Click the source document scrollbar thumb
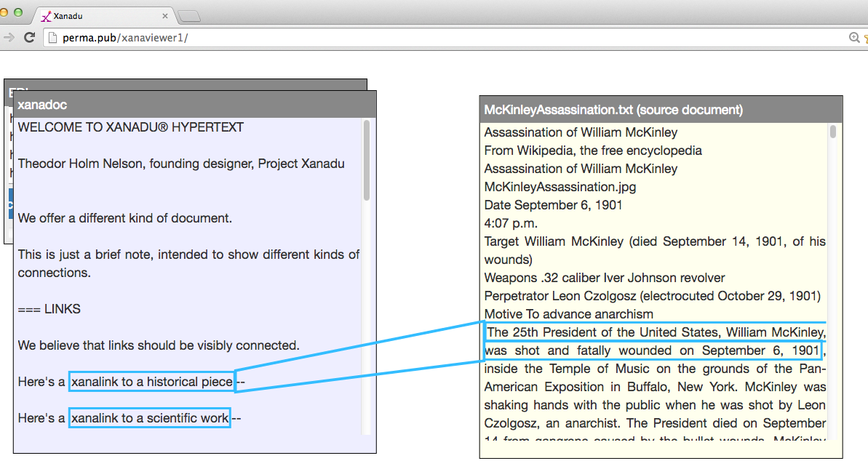This screenshot has width=868, height=469. click(832, 132)
